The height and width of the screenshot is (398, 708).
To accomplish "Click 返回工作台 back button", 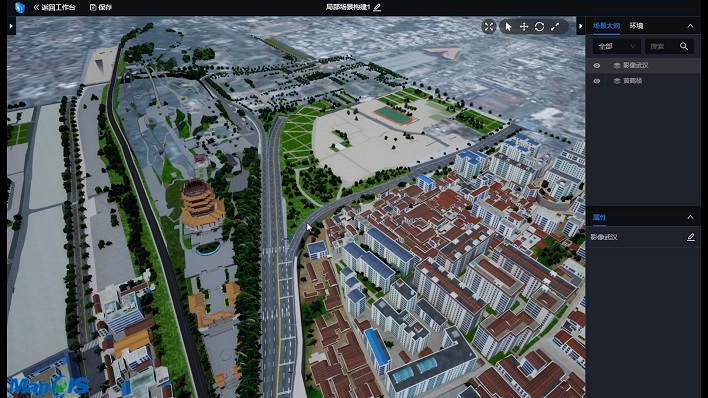I will 54,7.
